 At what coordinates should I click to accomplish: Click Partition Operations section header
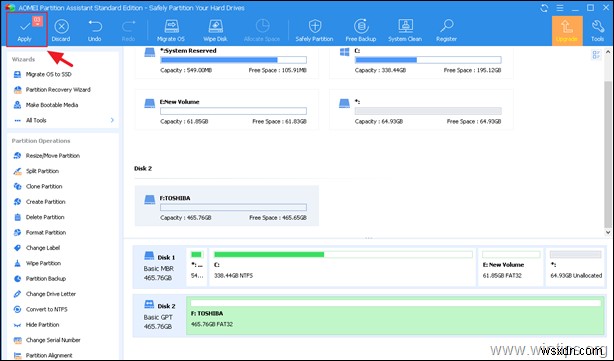(x=41, y=141)
